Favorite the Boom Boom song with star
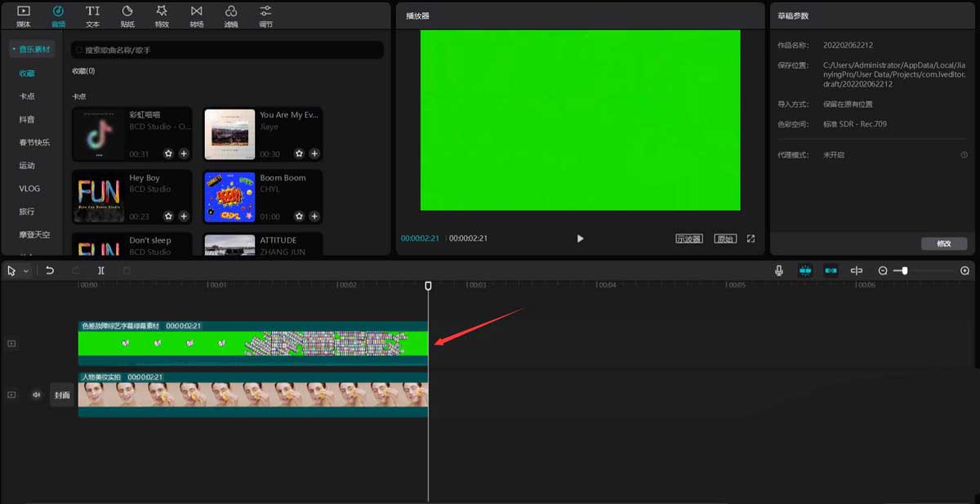The height and width of the screenshot is (504, 980). click(x=299, y=216)
